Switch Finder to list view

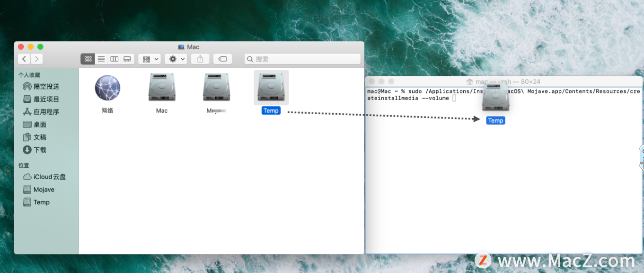click(x=101, y=59)
